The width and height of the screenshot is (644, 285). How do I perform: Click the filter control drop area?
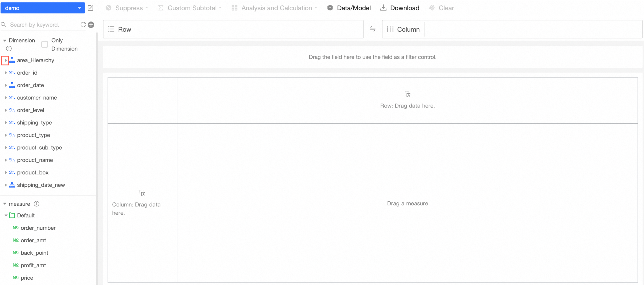click(x=373, y=57)
